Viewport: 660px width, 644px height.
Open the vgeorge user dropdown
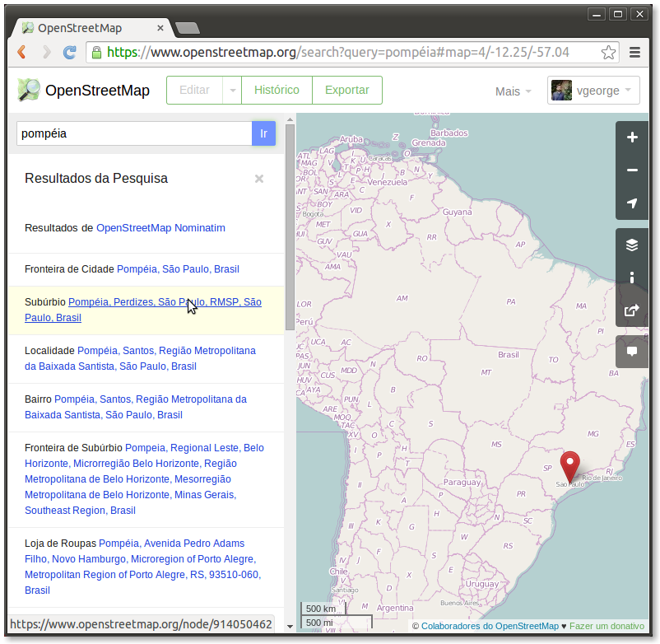pos(593,90)
